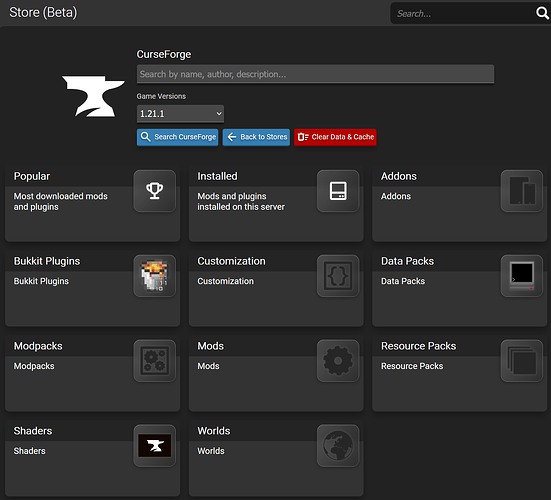Click the Data Packs monitor icon

click(522, 276)
